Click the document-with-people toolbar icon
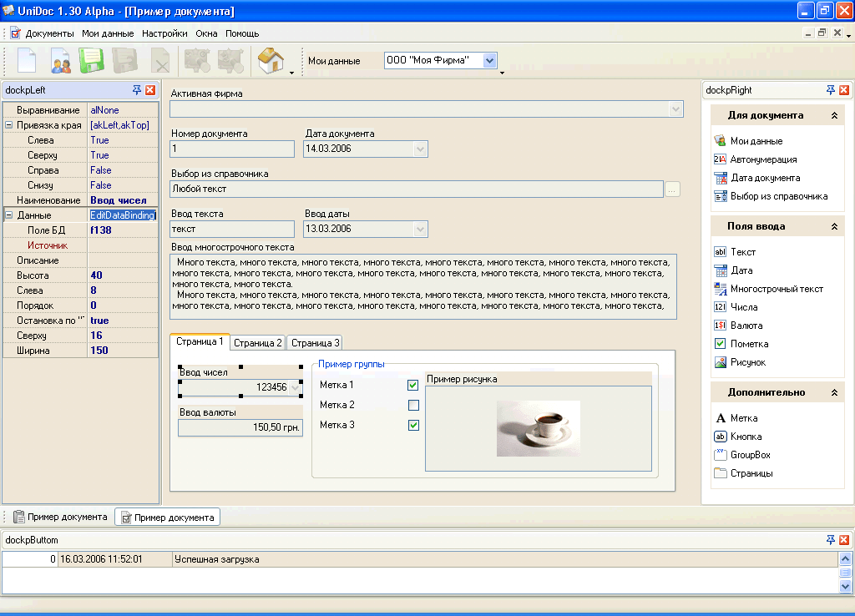 (x=61, y=61)
